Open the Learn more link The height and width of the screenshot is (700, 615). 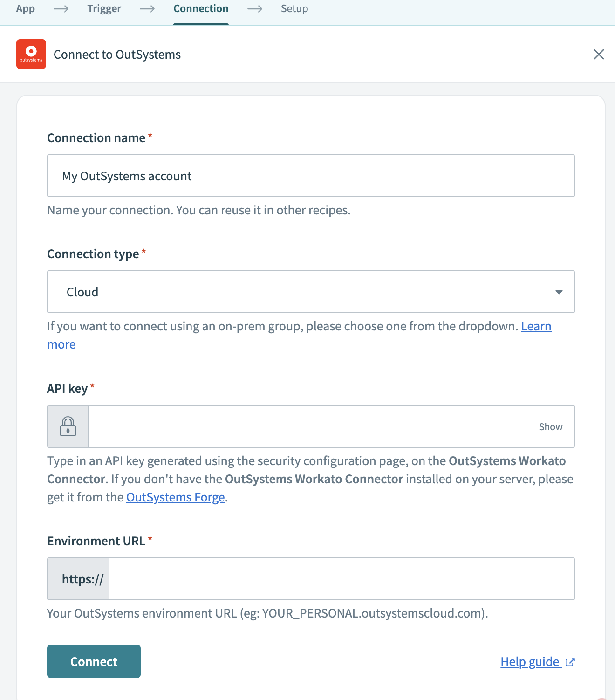pyautogui.click(x=536, y=326)
